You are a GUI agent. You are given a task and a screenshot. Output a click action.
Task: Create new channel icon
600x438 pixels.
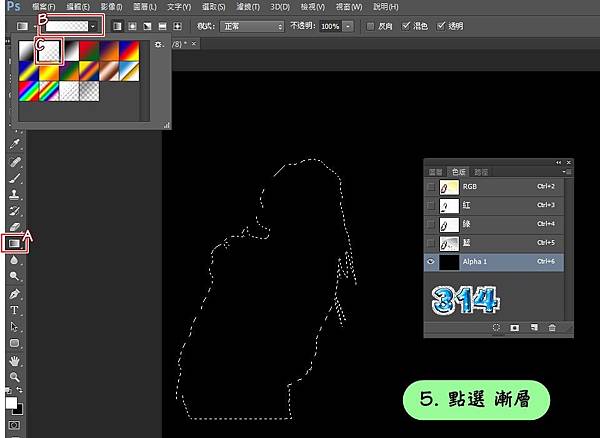pos(534,327)
